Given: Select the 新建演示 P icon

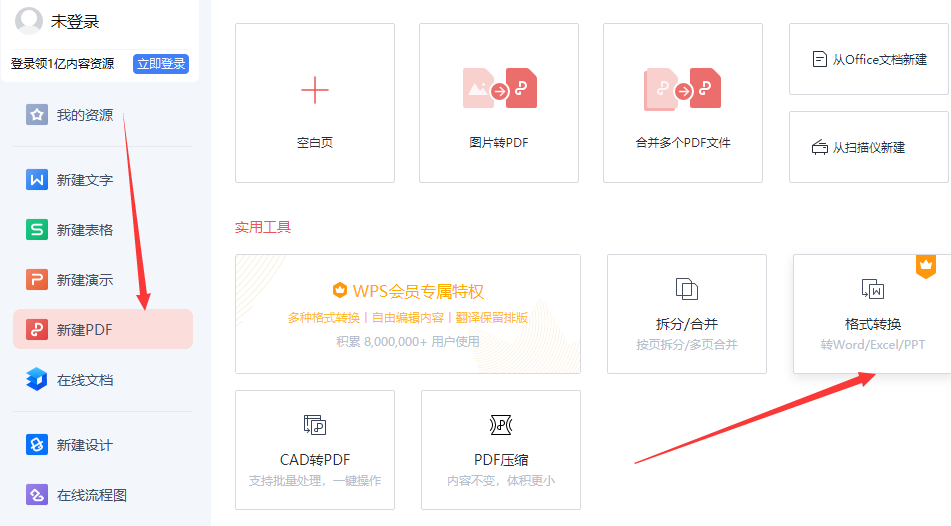Looking at the screenshot, I should pyautogui.click(x=37, y=280).
